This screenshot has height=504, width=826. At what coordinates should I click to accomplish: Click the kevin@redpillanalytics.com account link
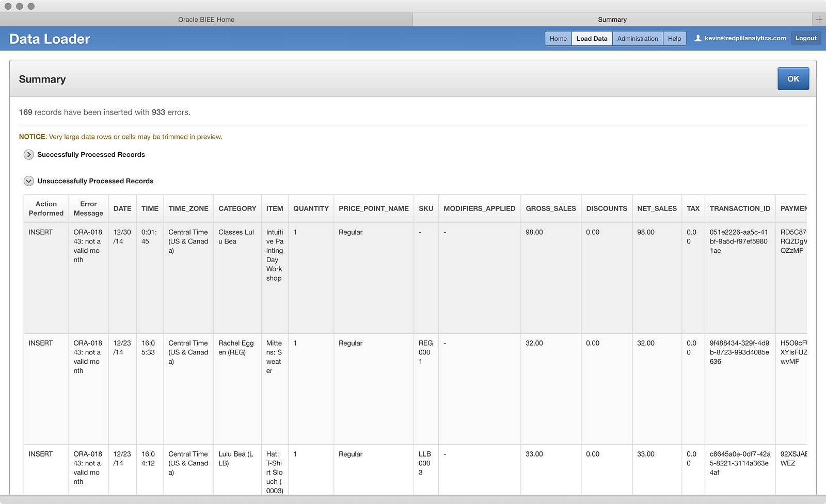[745, 38]
